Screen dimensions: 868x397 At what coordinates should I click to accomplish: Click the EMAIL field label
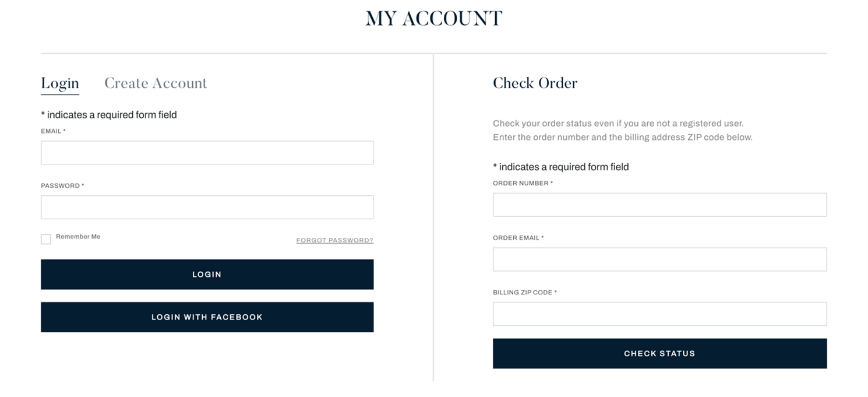53,131
